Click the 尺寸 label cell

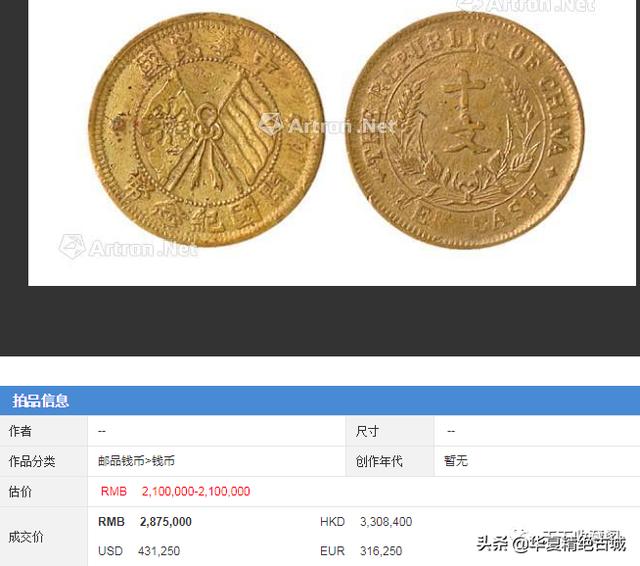point(390,431)
